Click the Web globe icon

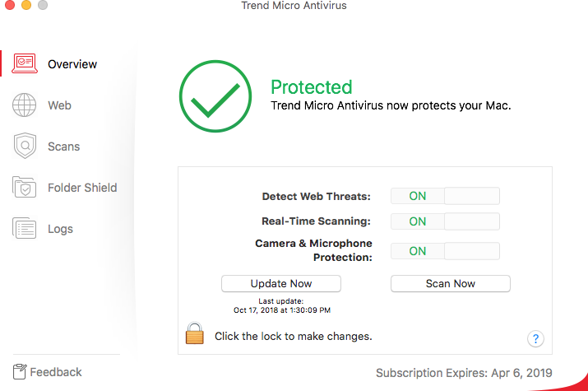point(25,105)
